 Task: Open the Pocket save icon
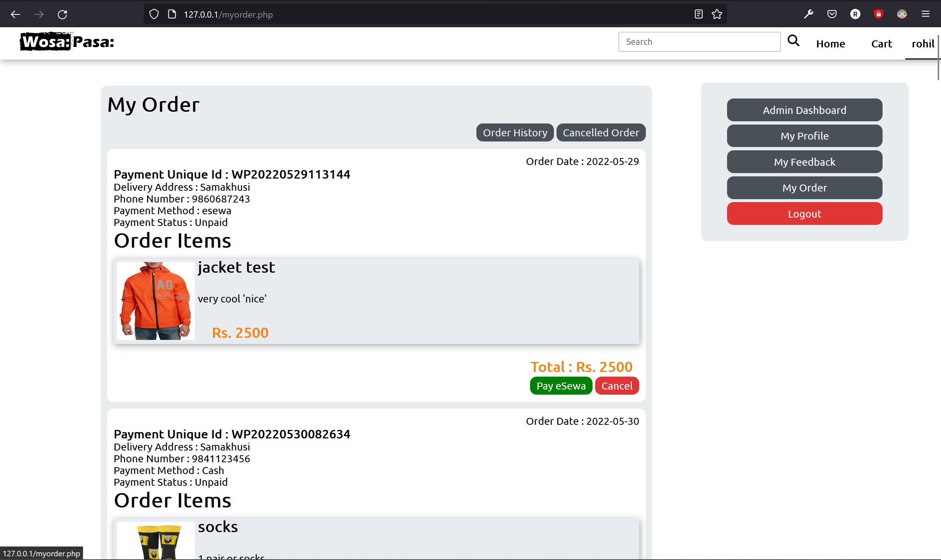(x=831, y=14)
